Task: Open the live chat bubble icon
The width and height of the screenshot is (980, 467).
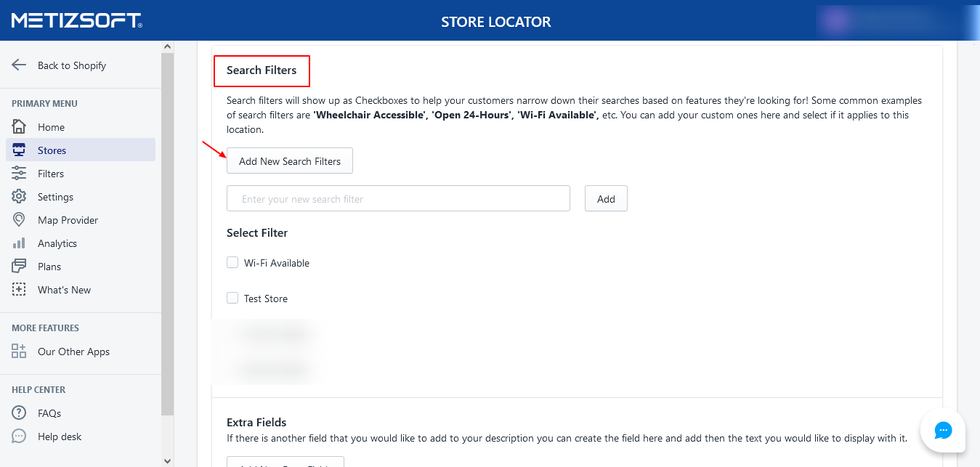Action: point(942,431)
